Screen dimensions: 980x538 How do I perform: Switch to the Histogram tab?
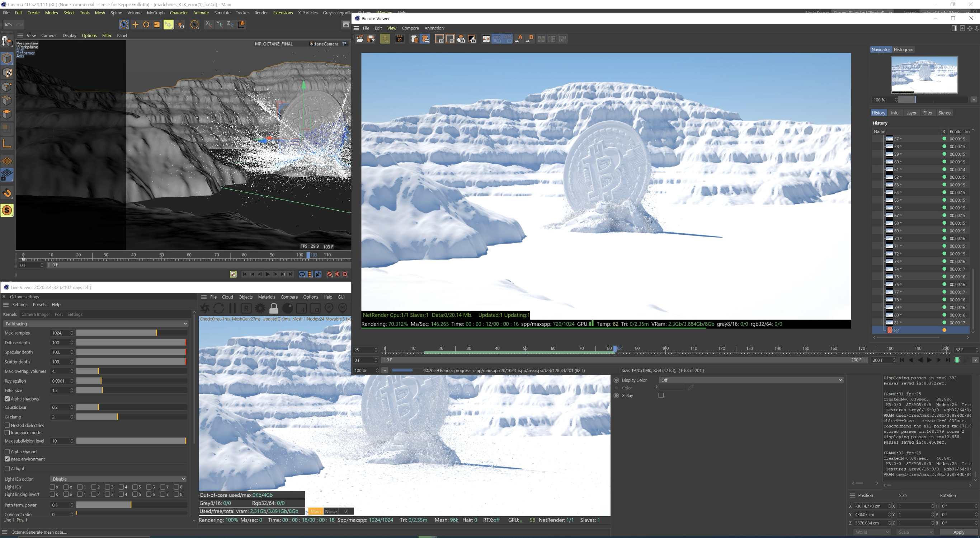[903, 50]
